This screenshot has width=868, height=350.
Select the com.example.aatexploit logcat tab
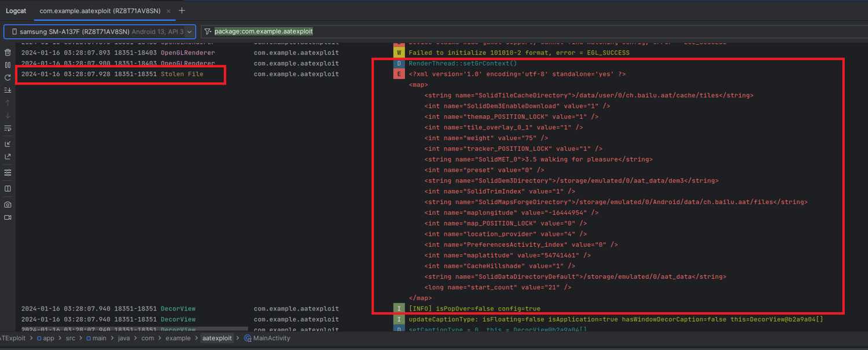(x=100, y=11)
